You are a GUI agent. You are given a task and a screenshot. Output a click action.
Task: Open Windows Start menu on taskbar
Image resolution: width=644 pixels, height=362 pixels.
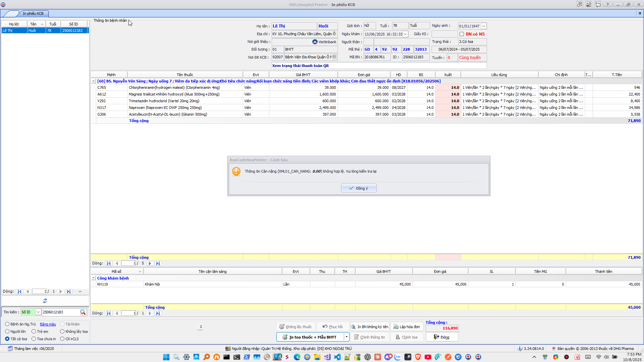click(166, 357)
